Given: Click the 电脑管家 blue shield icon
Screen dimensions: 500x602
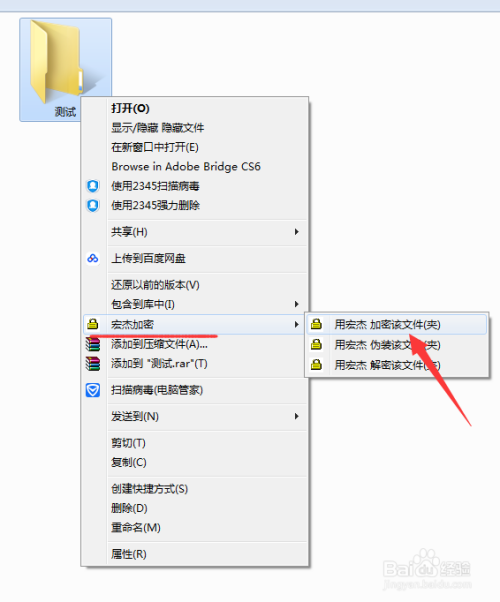Looking at the screenshot, I should (93, 390).
